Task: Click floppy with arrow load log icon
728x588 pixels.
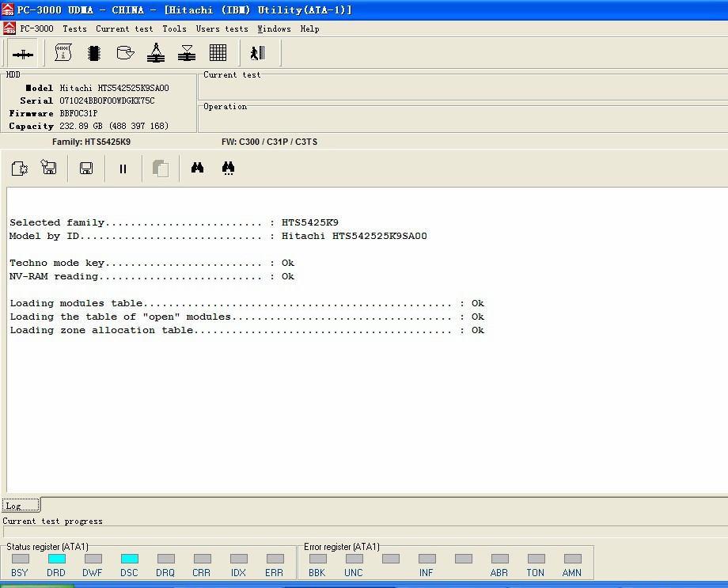Action: tap(49, 167)
